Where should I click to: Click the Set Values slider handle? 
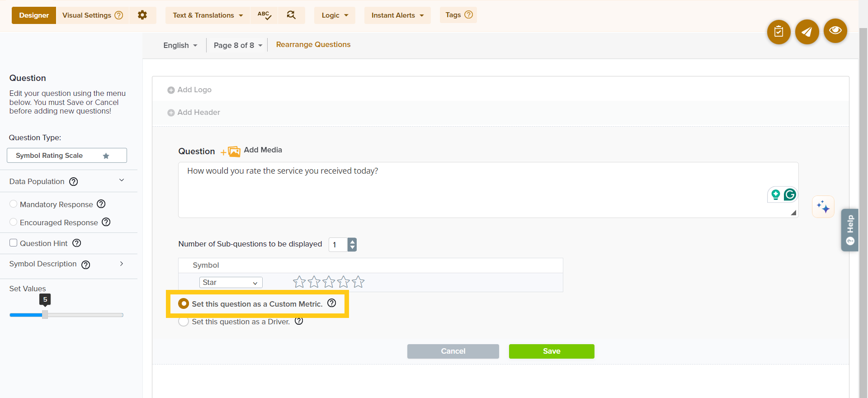click(45, 315)
